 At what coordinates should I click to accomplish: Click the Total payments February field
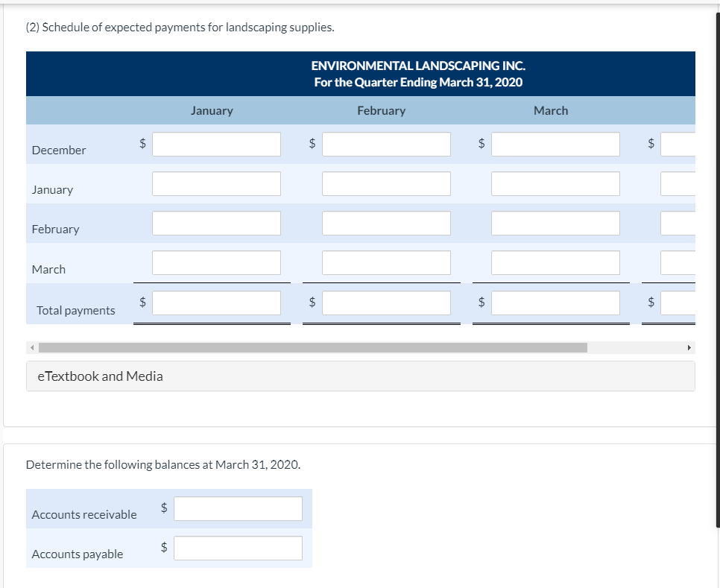[x=386, y=303]
